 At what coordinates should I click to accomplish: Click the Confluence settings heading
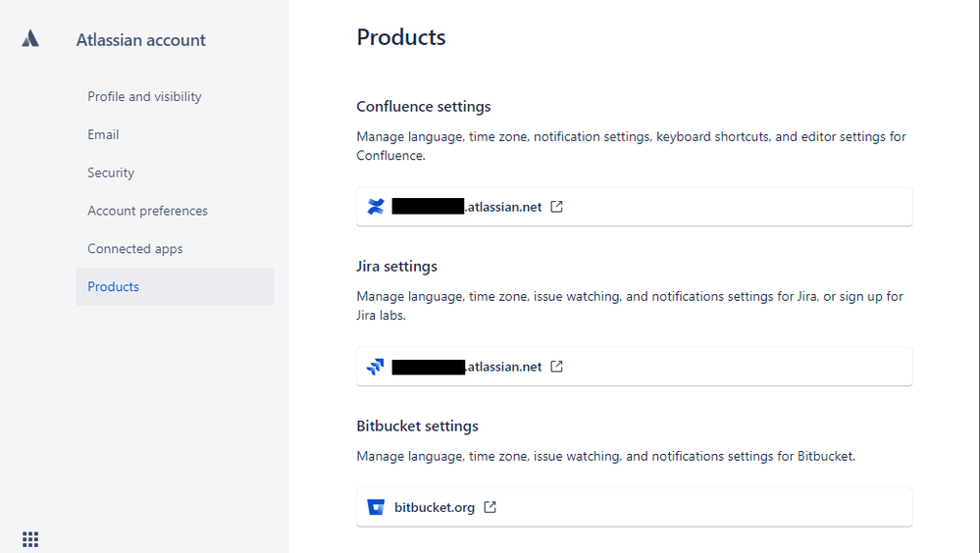click(x=424, y=107)
